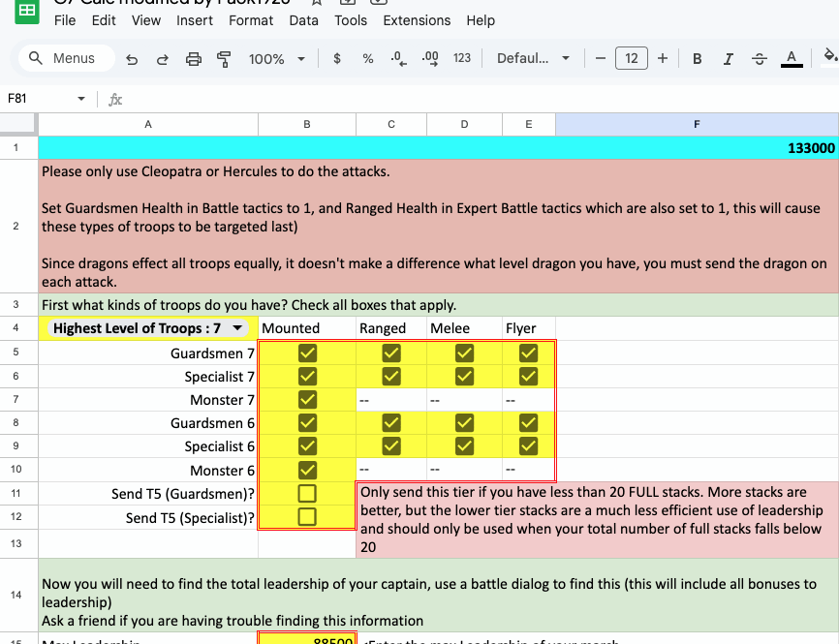The height and width of the screenshot is (644, 839).
Task: Open the Extensions menu
Action: [x=417, y=20]
